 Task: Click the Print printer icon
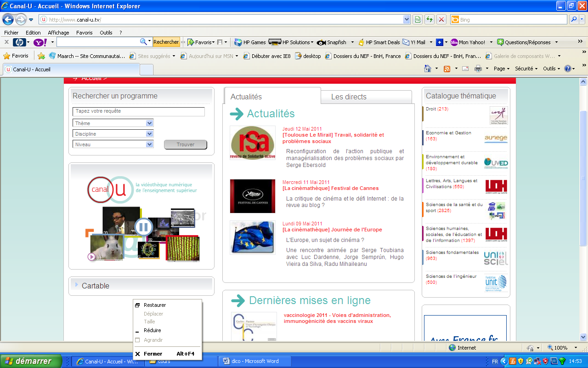[x=478, y=69]
